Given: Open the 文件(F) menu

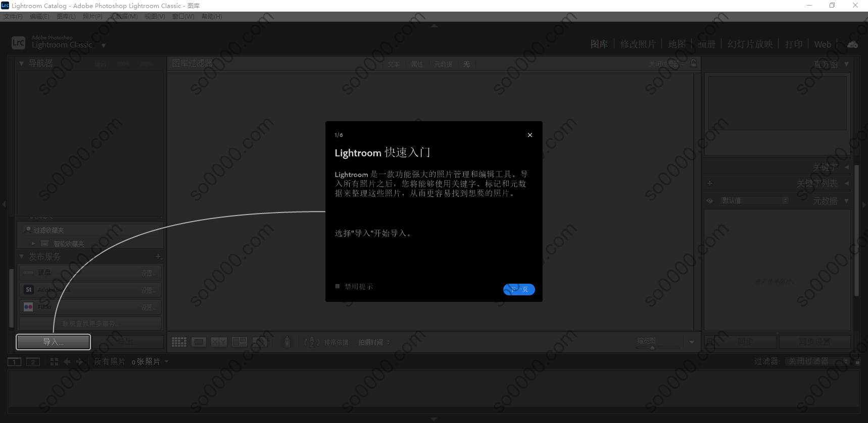Looking at the screenshot, I should tap(13, 16).
